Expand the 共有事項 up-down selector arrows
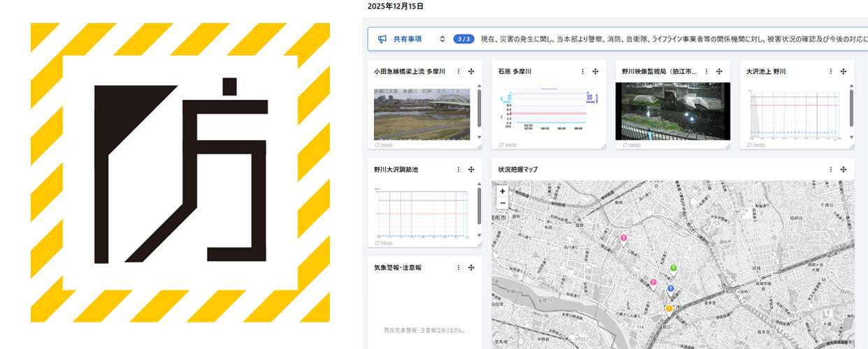This screenshot has height=349, width=868. [442, 39]
